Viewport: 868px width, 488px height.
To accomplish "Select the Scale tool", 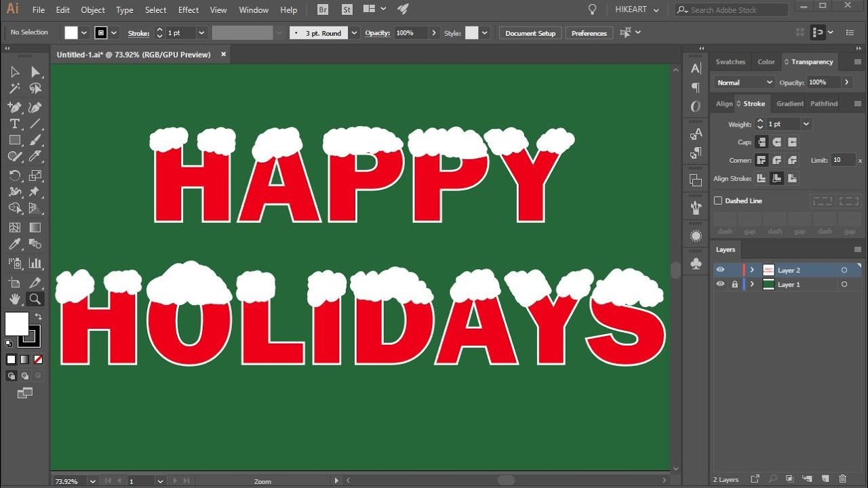I will coord(35,176).
